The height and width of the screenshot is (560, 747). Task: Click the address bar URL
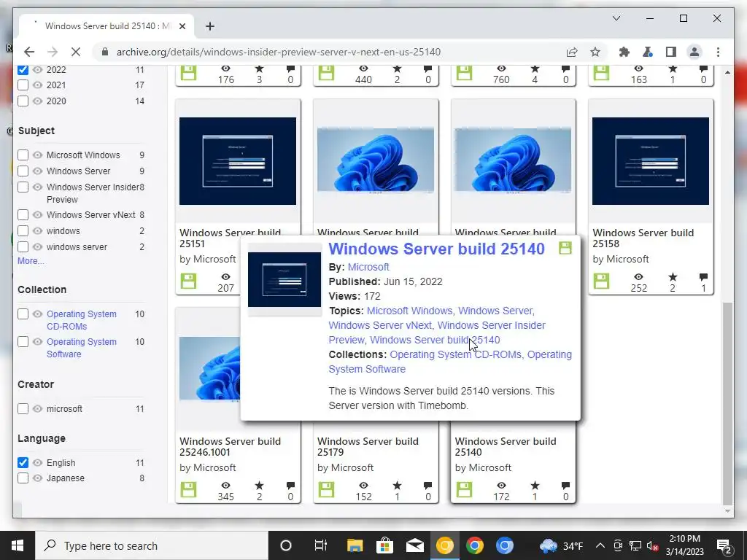tap(278, 52)
